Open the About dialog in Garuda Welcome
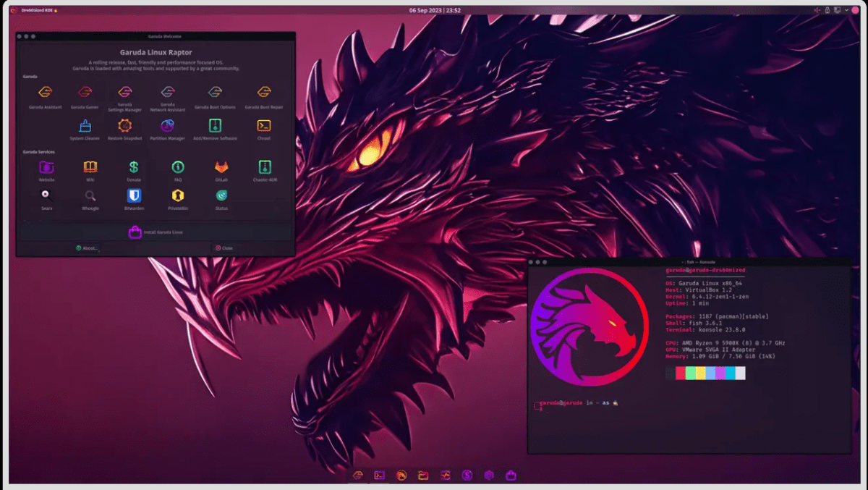Viewport: 868px width, 490px height. [87, 248]
